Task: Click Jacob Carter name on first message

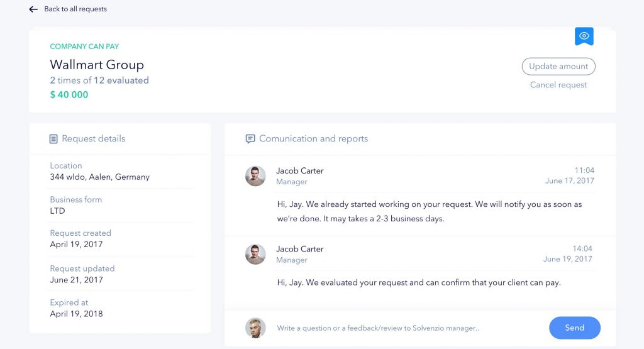Action: click(x=300, y=171)
